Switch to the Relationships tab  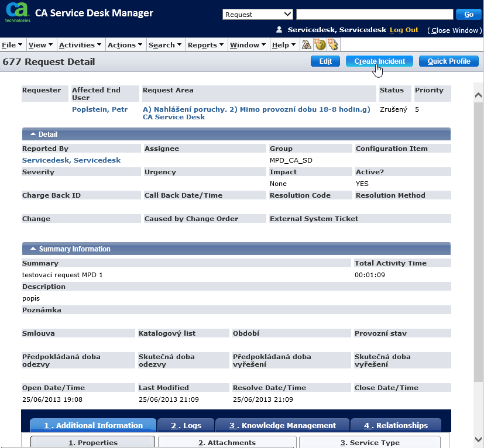[x=396, y=425]
